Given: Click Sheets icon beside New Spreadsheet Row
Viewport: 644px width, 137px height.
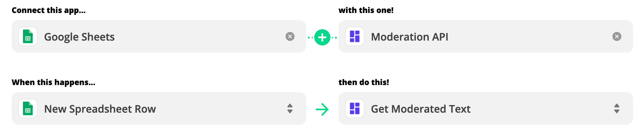Looking at the screenshot, I should (x=28, y=108).
